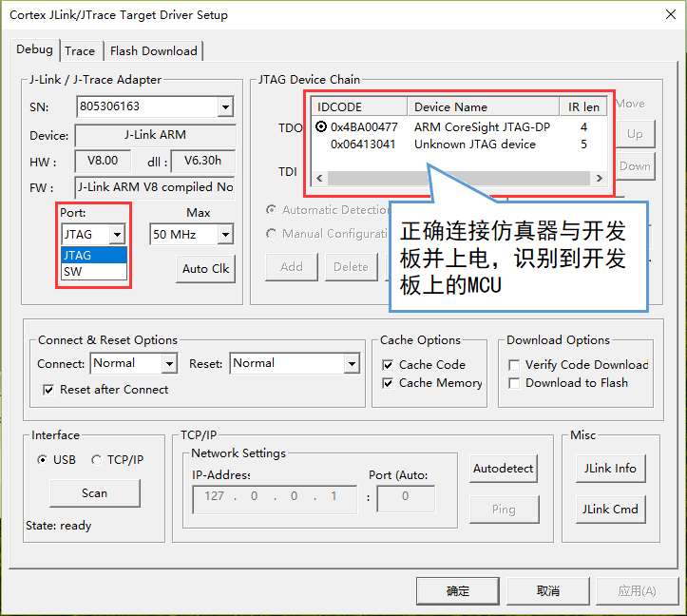Open the Reset type dropdown
Screen dimensions: 687x616
352,363
